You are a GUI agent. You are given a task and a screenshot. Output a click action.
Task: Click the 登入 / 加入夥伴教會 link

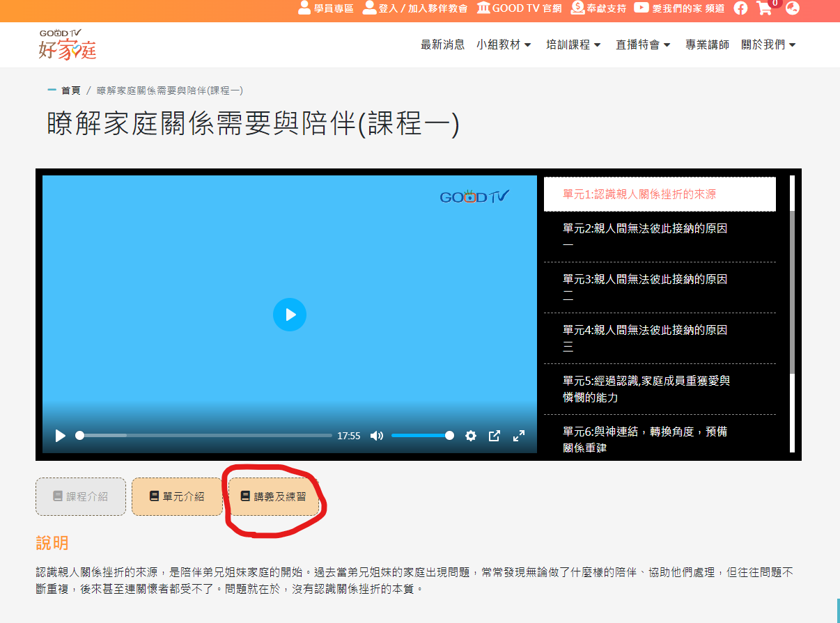(415, 8)
